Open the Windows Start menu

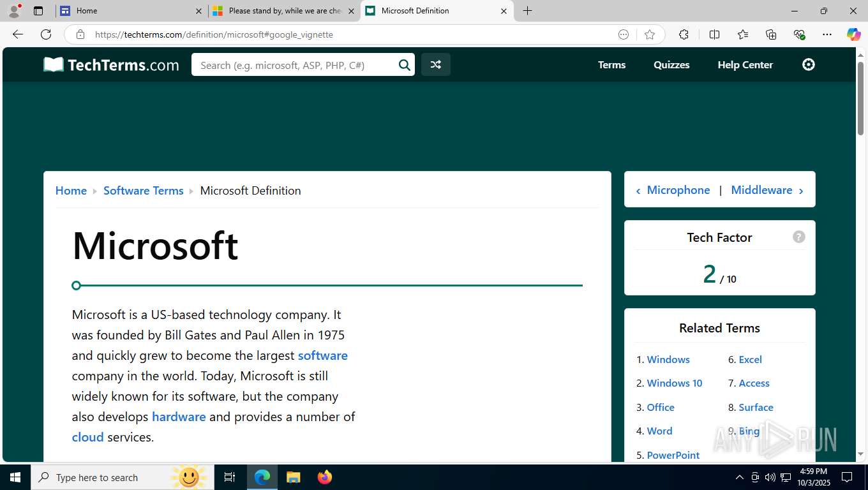click(15, 477)
